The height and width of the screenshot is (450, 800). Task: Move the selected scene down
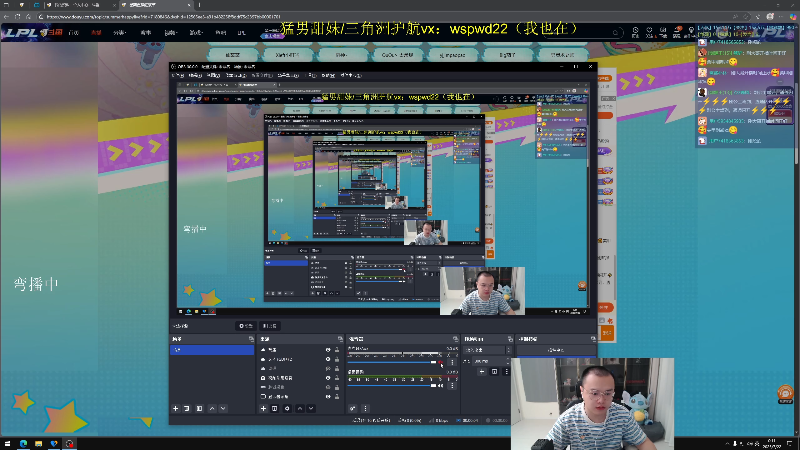pyautogui.click(x=223, y=409)
